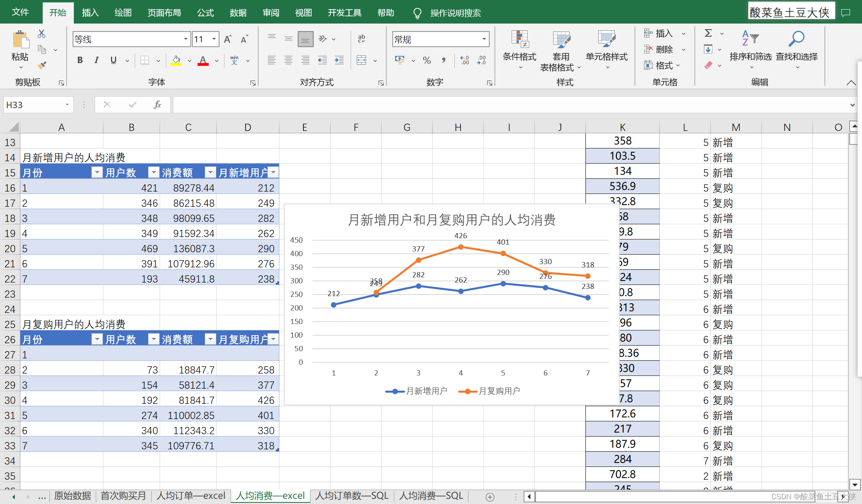The height and width of the screenshot is (504, 862).
Task: Toggle underline formatting
Action: coord(113,60)
